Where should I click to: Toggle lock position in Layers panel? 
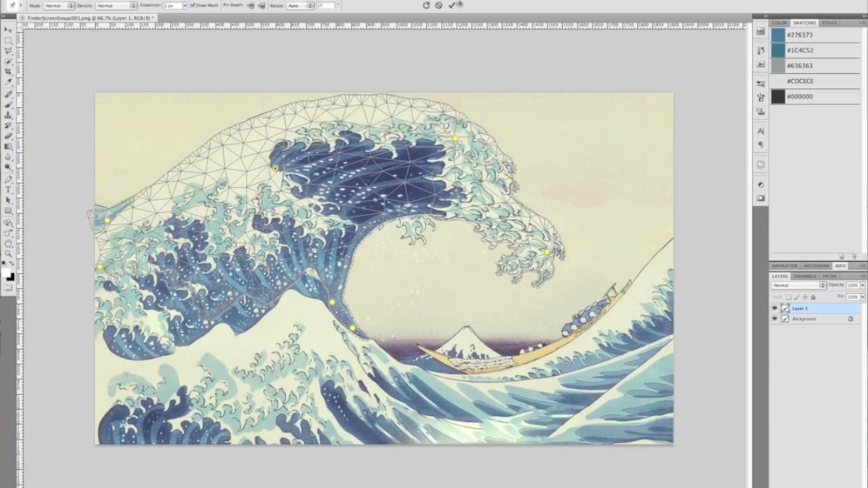[x=805, y=297]
